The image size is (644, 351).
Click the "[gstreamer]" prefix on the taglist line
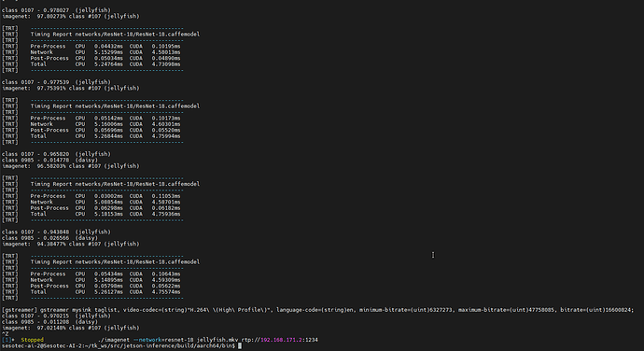[x=20, y=310]
